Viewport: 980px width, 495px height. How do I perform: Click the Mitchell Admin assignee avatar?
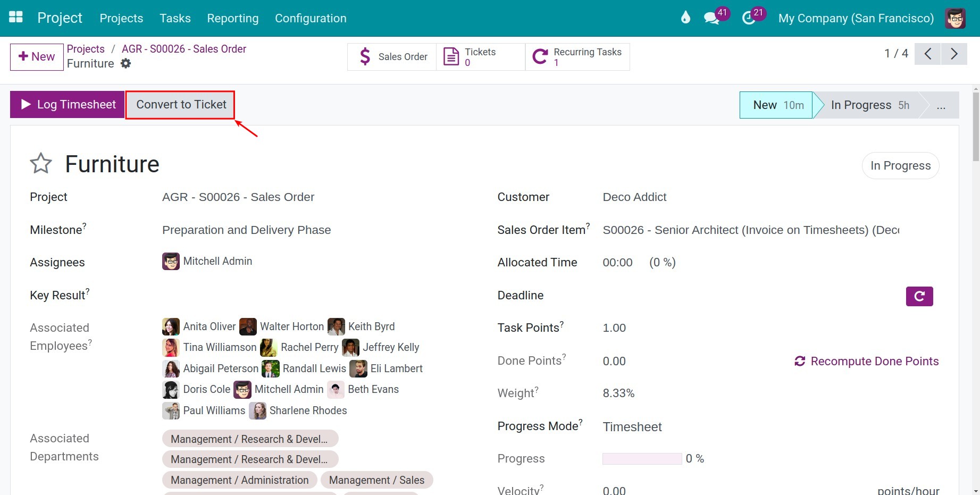171,261
